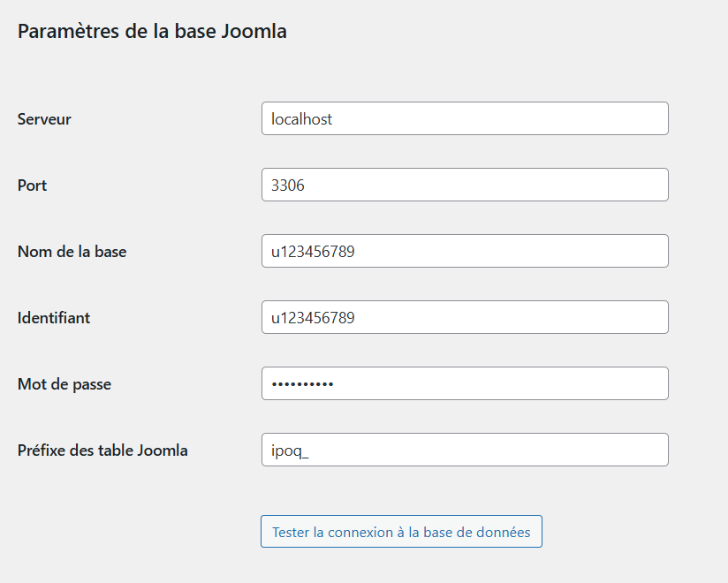The width and height of the screenshot is (728, 583).
Task: Click the Nom de la base field
Action: pyautogui.click(x=464, y=251)
